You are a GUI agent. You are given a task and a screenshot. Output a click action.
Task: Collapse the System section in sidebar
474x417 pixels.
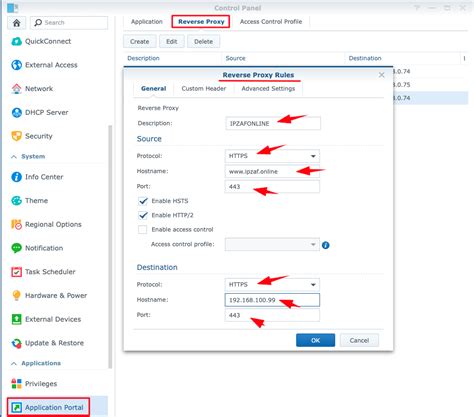[x=14, y=157]
